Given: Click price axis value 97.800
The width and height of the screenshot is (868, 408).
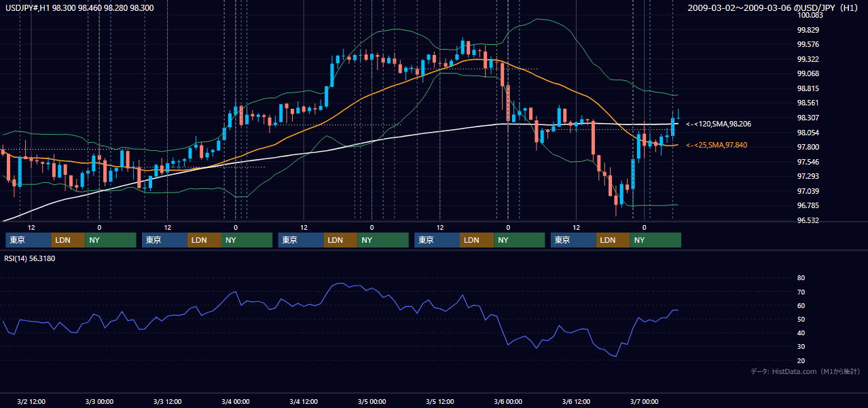Looking at the screenshot, I should coord(808,147).
